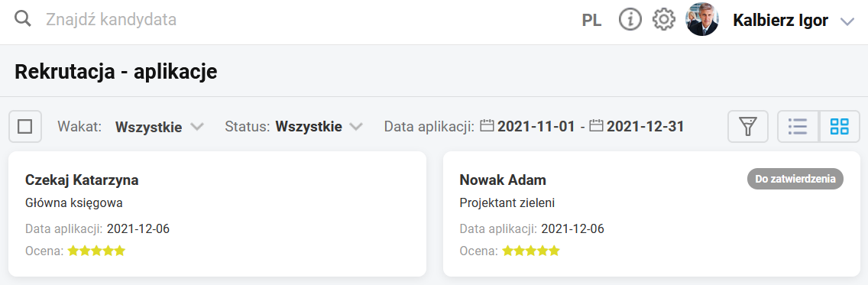Open settings via the gear icon

[664, 20]
